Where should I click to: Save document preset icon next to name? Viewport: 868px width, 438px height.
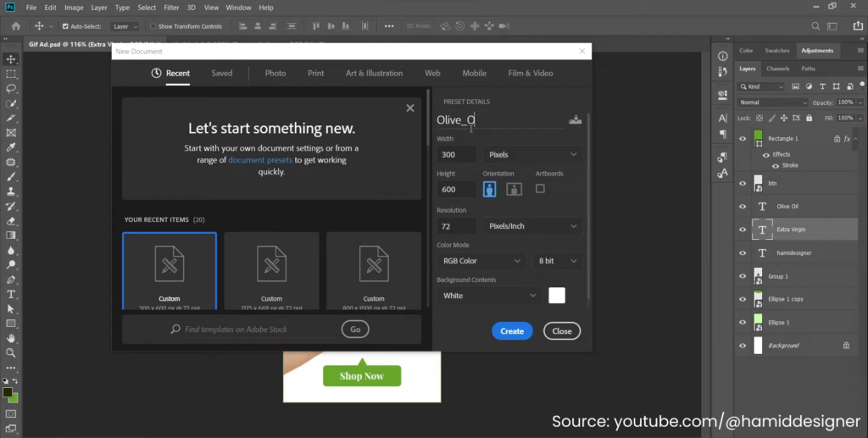coord(576,120)
